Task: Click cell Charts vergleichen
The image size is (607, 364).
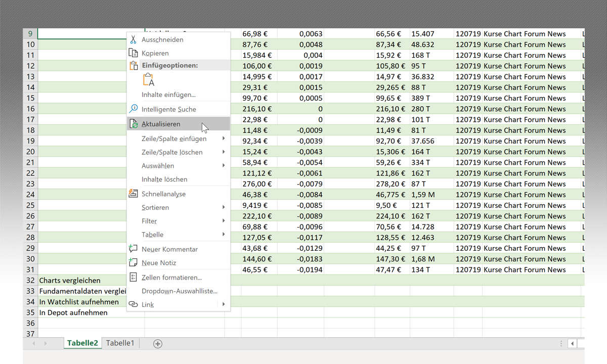Action: point(70,280)
